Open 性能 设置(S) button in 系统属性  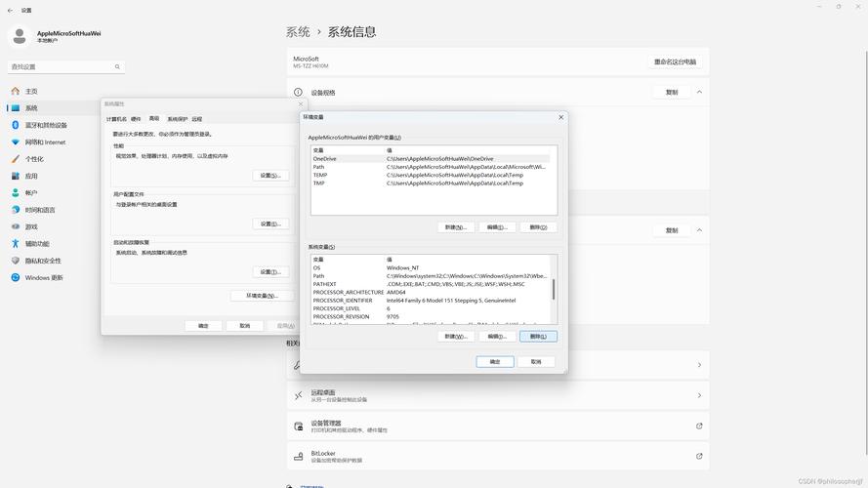(270, 176)
